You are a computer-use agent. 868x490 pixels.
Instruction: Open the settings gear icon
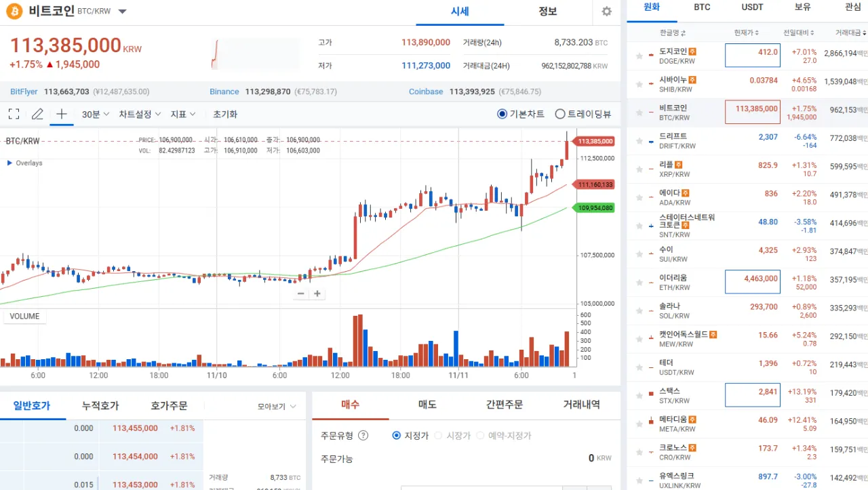pos(606,12)
